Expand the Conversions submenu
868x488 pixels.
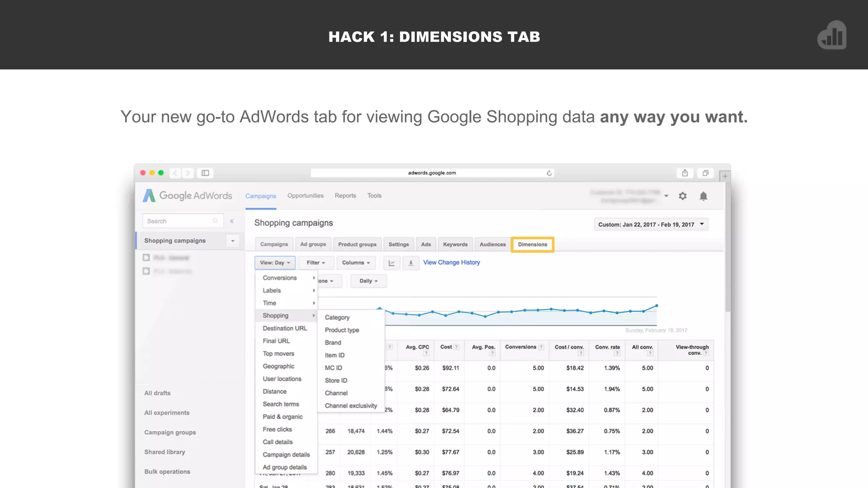286,278
